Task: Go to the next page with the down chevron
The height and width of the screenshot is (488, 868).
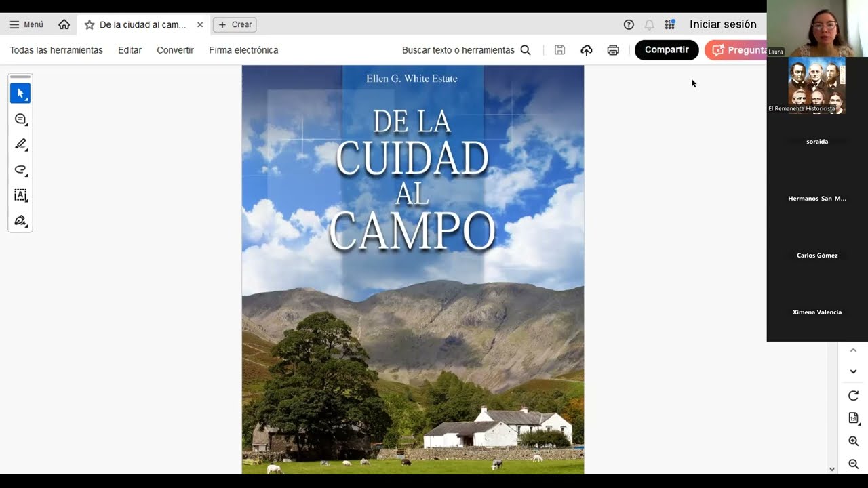Action: click(x=853, y=371)
